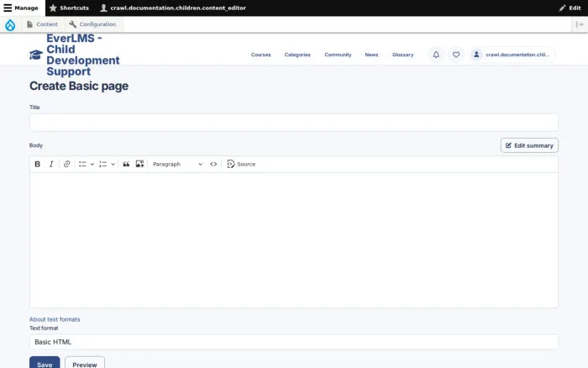Open the crawl.documentation user toolbar item

173,8
